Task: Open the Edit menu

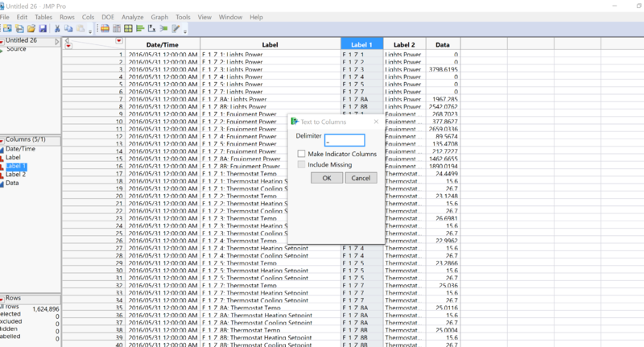Action: pyautogui.click(x=22, y=17)
